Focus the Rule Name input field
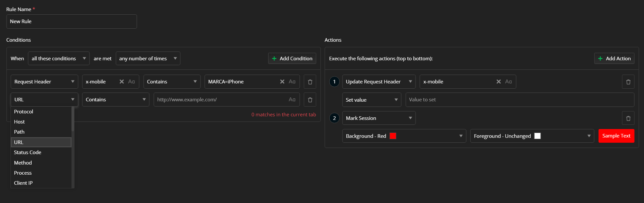The image size is (644, 203). pyautogui.click(x=71, y=22)
